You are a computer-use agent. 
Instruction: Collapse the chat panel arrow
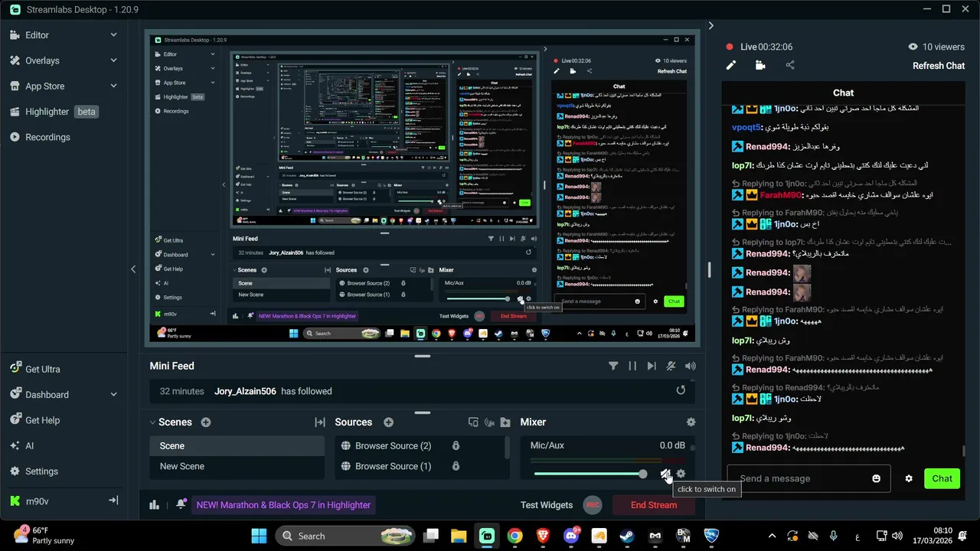(x=710, y=25)
